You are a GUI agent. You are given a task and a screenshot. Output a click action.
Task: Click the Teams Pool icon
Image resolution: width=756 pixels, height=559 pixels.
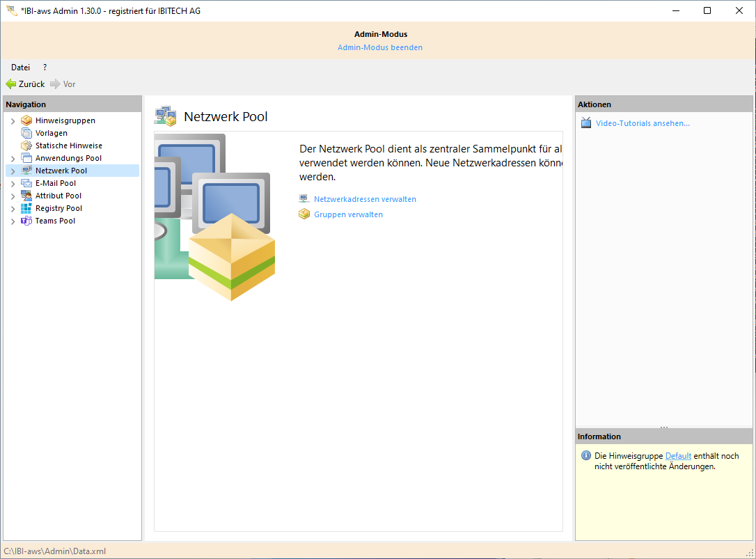(x=26, y=221)
